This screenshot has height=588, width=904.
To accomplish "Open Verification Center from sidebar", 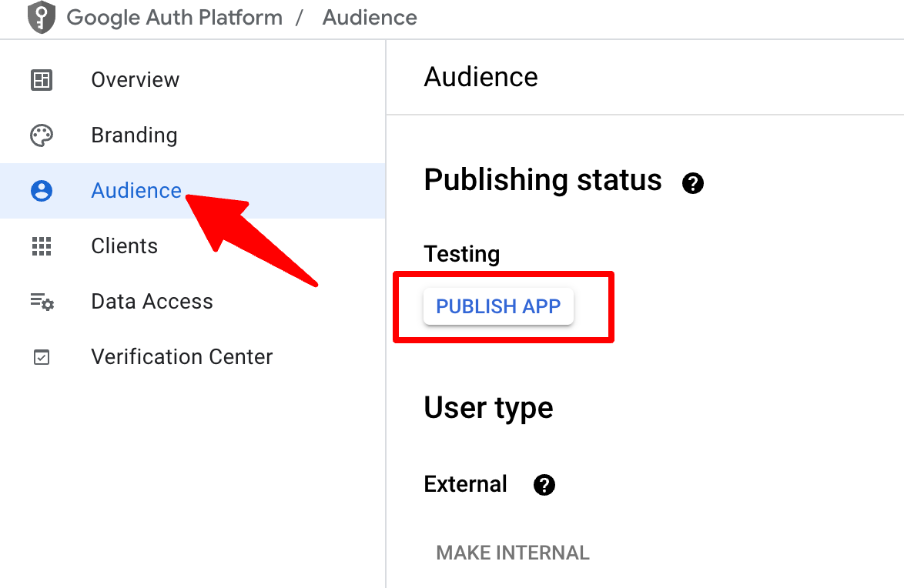I will (182, 357).
